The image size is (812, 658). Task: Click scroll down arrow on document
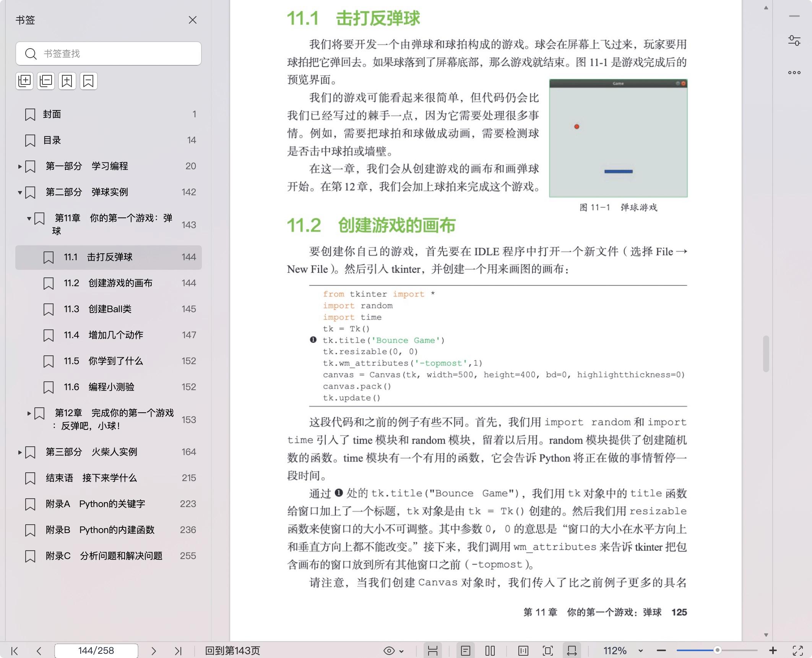click(x=766, y=635)
